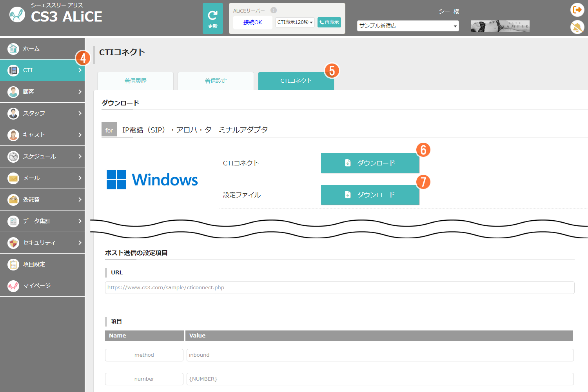Click the 再表示 button
The width and height of the screenshot is (588, 392).
click(x=329, y=22)
